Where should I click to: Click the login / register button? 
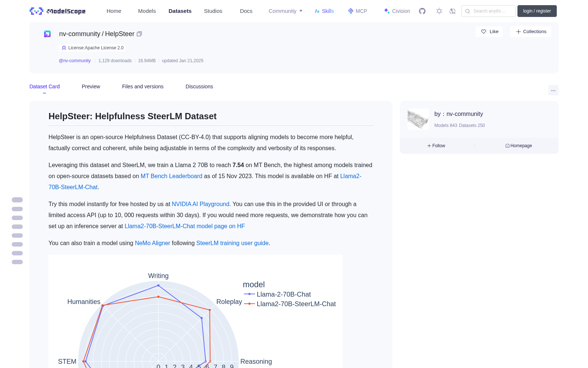(537, 11)
